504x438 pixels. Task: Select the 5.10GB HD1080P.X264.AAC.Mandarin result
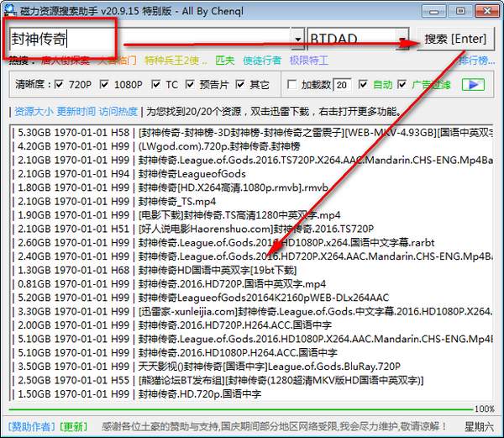[x=252, y=339]
